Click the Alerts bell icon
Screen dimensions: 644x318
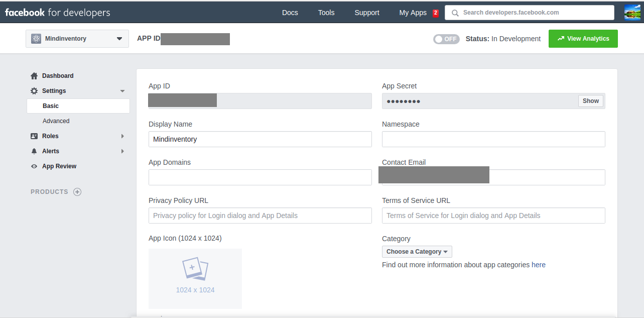[x=34, y=151]
